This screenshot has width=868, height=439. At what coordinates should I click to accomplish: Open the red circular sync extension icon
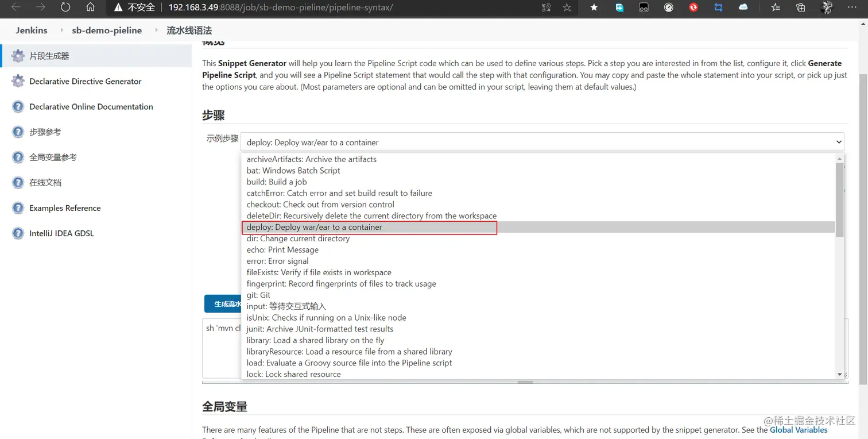[693, 7]
